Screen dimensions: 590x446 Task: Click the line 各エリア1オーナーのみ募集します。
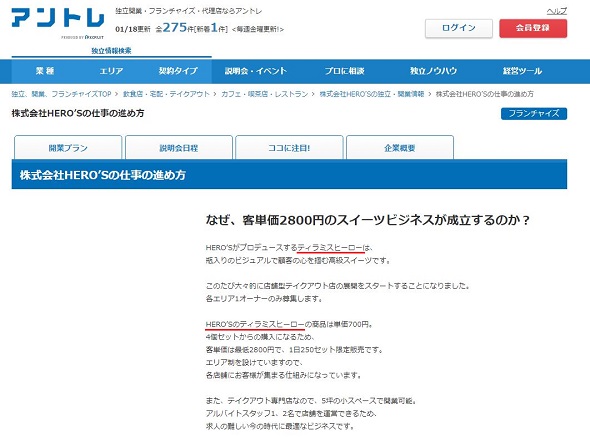tap(265, 299)
